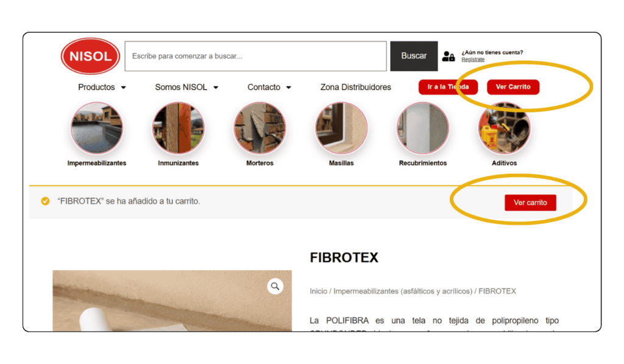Select the Masillas category circle
The image size is (624, 364).
pos(341,128)
